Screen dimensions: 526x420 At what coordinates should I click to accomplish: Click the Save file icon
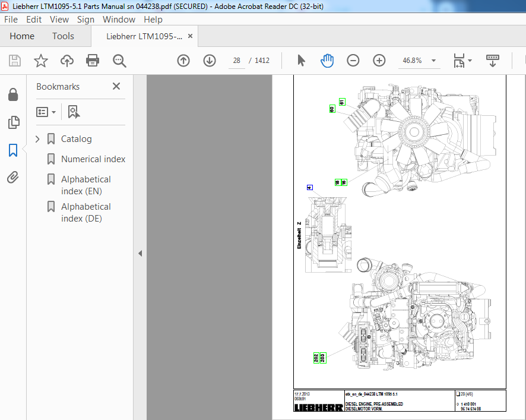[15, 61]
